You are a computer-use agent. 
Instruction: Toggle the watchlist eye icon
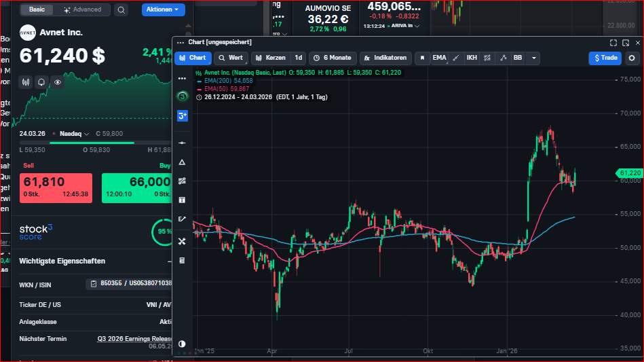coord(58,82)
